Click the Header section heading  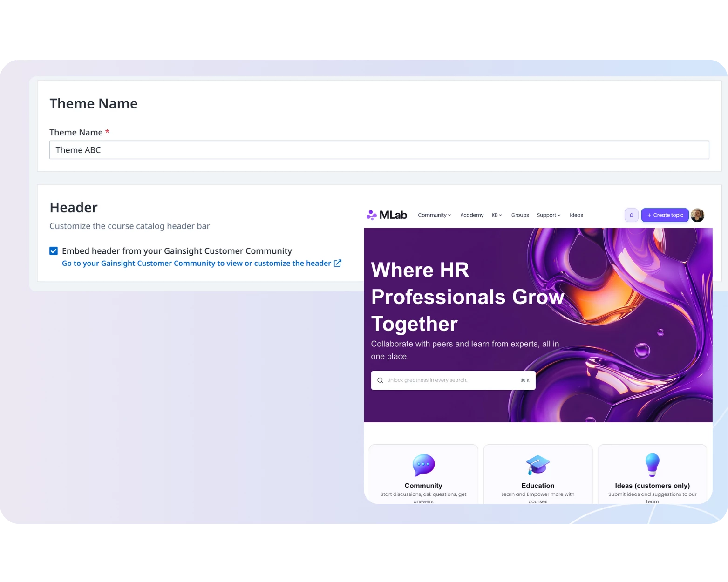tap(74, 208)
